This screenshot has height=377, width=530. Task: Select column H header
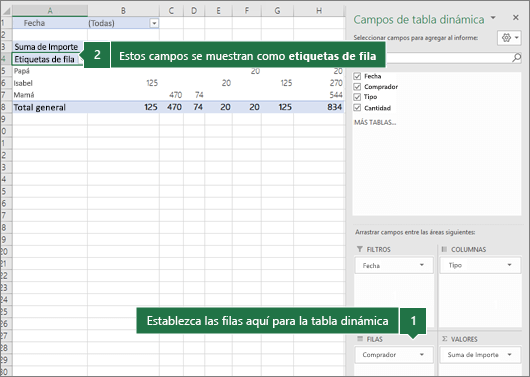(x=319, y=11)
